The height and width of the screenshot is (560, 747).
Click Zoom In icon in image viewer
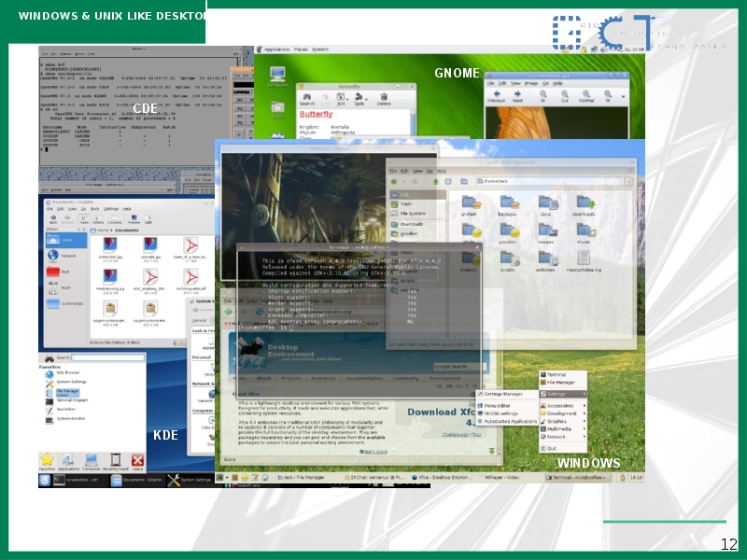coord(542,95)
